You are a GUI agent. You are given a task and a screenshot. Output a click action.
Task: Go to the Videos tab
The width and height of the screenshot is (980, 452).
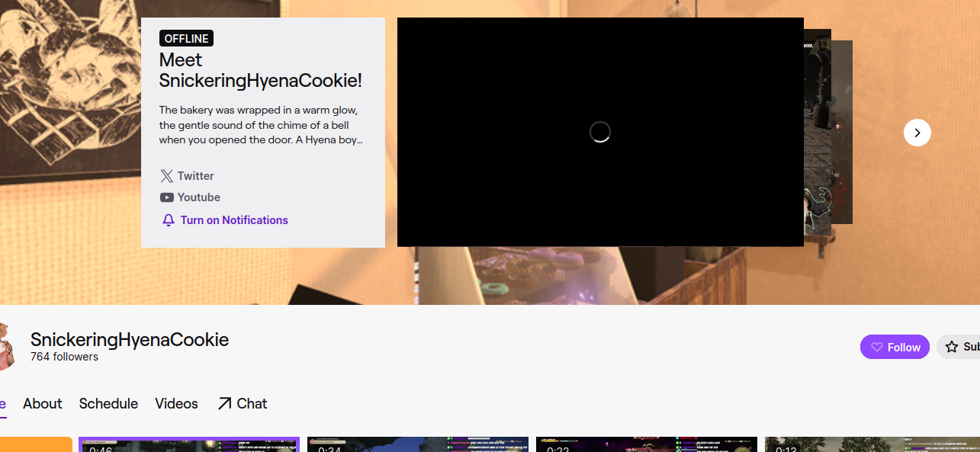pos(176,404)
